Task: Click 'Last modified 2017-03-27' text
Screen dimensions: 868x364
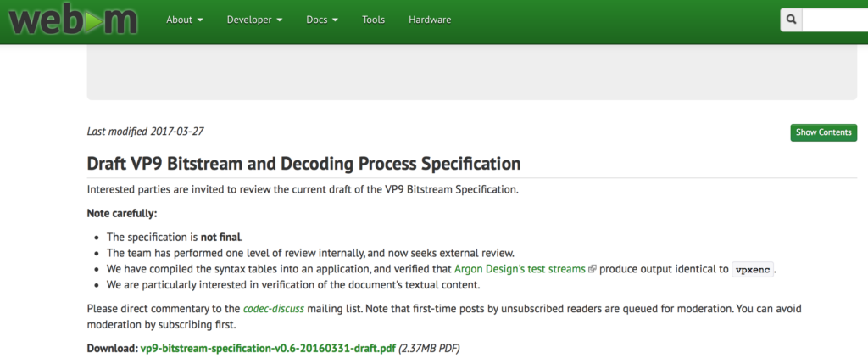Action: click(147, 132)
